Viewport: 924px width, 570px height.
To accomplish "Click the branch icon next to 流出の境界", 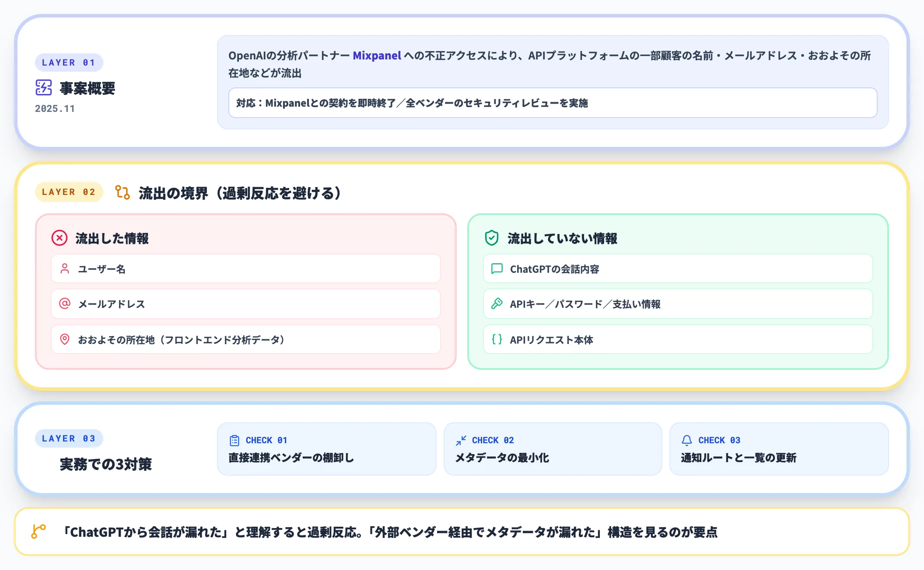I will pos(122,192).
